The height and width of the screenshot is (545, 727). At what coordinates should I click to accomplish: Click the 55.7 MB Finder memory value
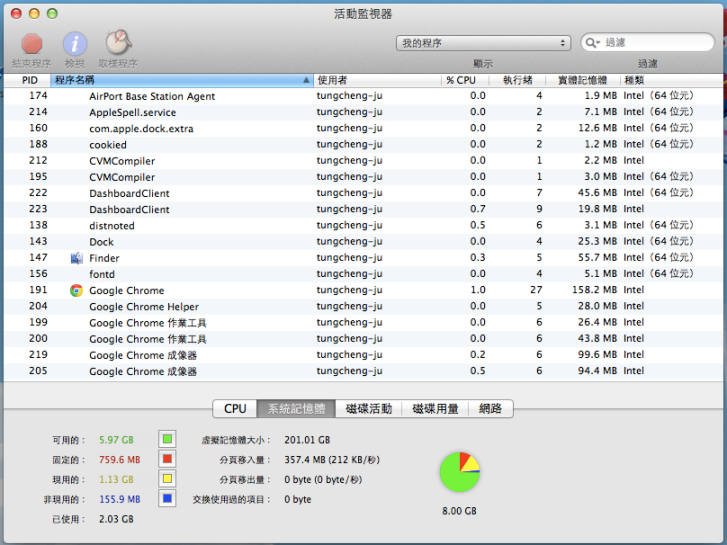tap(598, 257)
